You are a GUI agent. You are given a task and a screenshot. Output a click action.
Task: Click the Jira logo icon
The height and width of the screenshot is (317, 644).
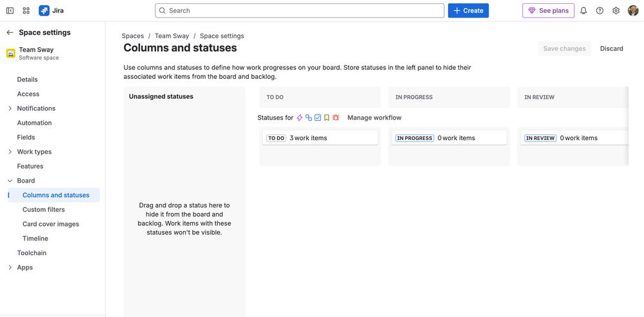pyautogui.click(x=44, y=10)
